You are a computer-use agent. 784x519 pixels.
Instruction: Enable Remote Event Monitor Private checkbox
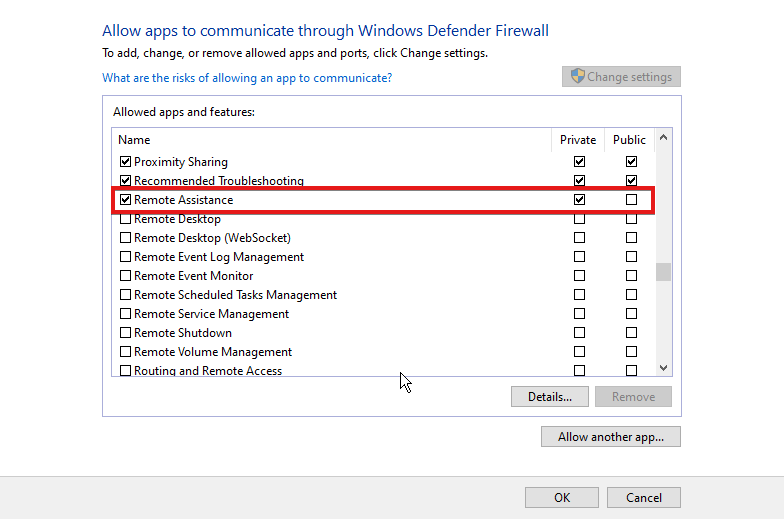(580, 276)
